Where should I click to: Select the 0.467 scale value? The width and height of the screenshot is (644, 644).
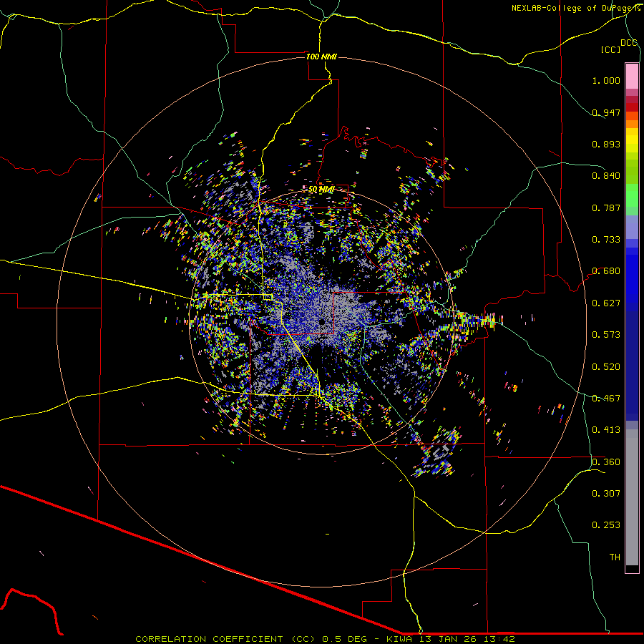click(x=606, y=399)
